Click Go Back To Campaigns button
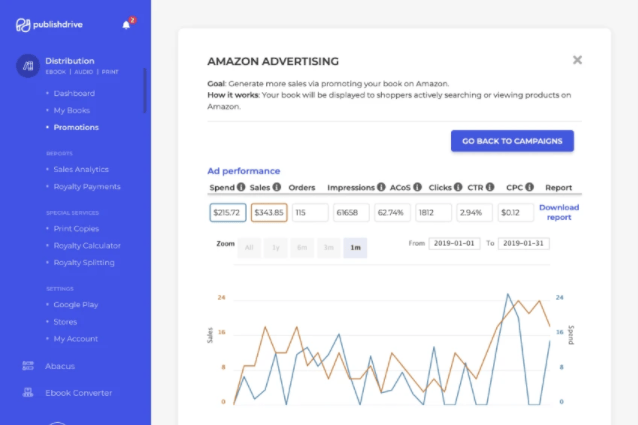The image size is (638, 425). (x=512, y=141)
